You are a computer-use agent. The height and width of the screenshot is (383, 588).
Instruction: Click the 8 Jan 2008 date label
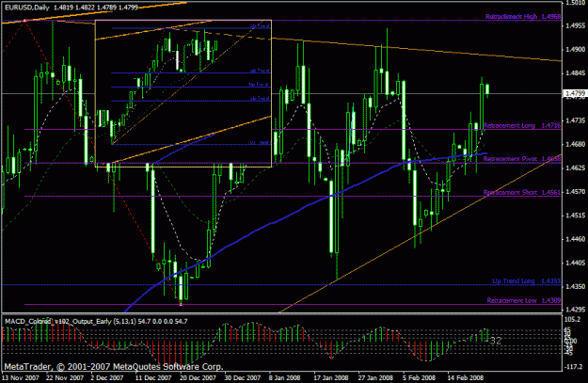pos(285,377)
